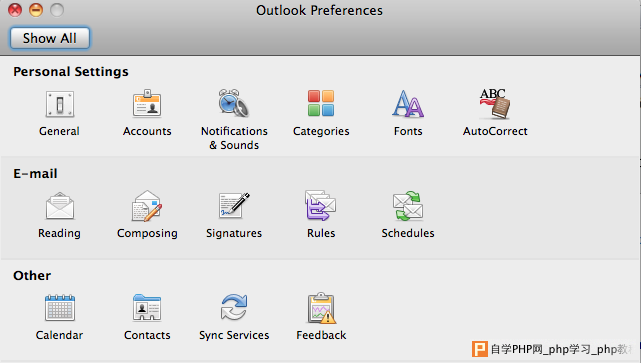Click the Schedules label text

pos(408,233)
